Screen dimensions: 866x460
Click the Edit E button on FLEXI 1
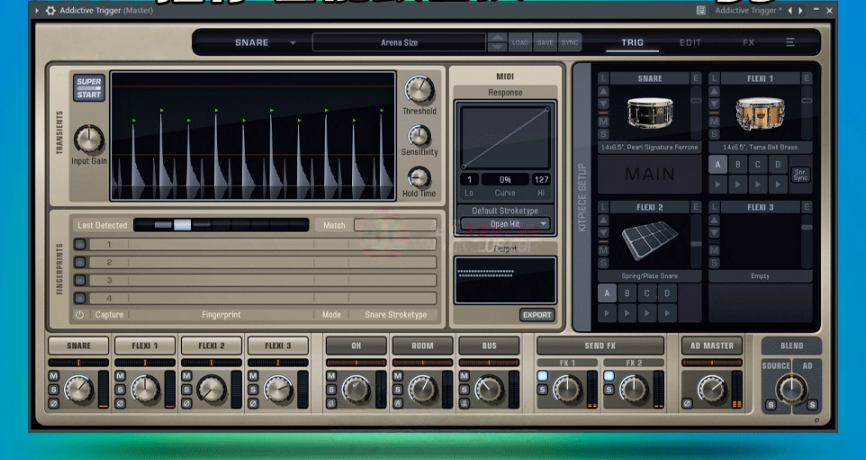tap(807, 78)
